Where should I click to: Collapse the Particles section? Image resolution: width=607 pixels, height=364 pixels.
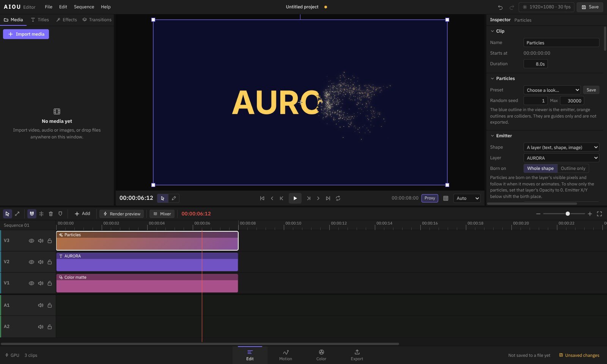click(492, 78)
